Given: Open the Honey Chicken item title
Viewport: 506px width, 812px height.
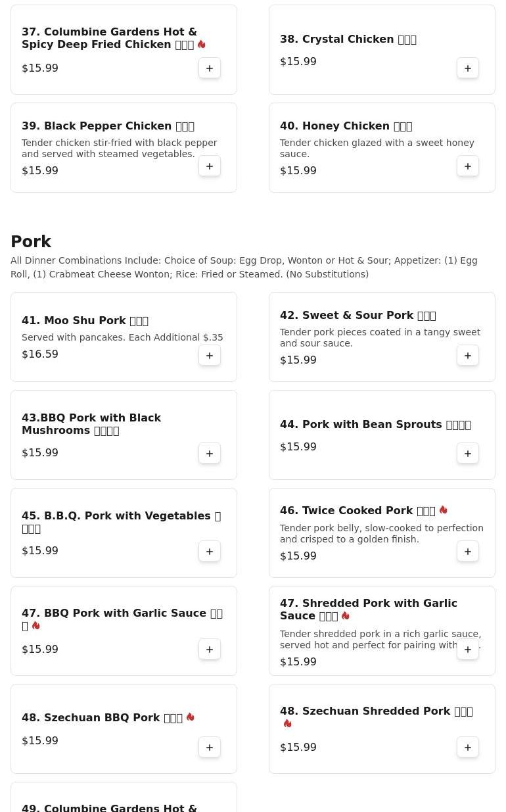Looking at the screenshot, I should (346, 126).
